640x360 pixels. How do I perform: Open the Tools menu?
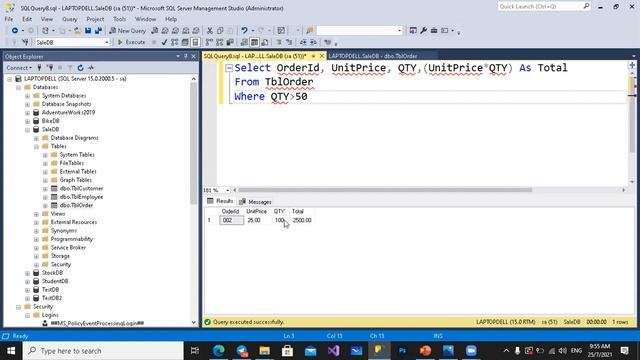120,19
